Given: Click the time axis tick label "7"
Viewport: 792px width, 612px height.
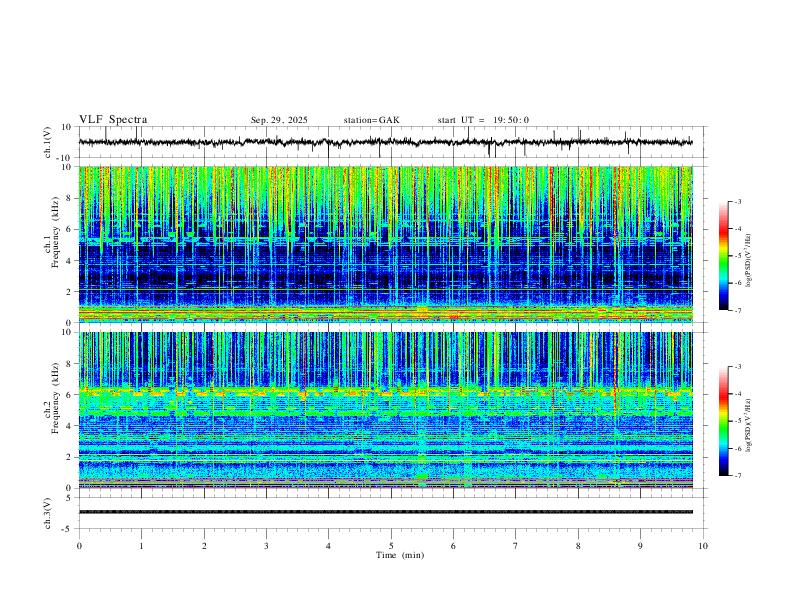Looking at the screenshot, I should (516, 546).
